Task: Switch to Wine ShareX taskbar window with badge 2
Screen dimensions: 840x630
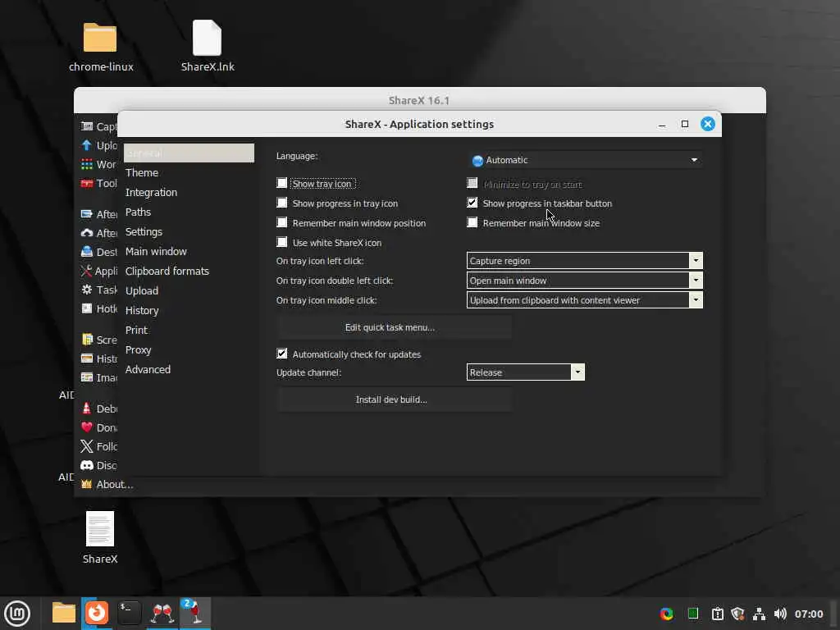Action: pos(195,612)
